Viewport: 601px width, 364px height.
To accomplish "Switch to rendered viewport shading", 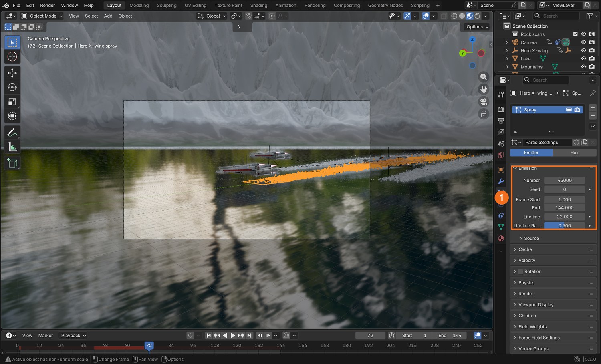I will tap(478, 16).
